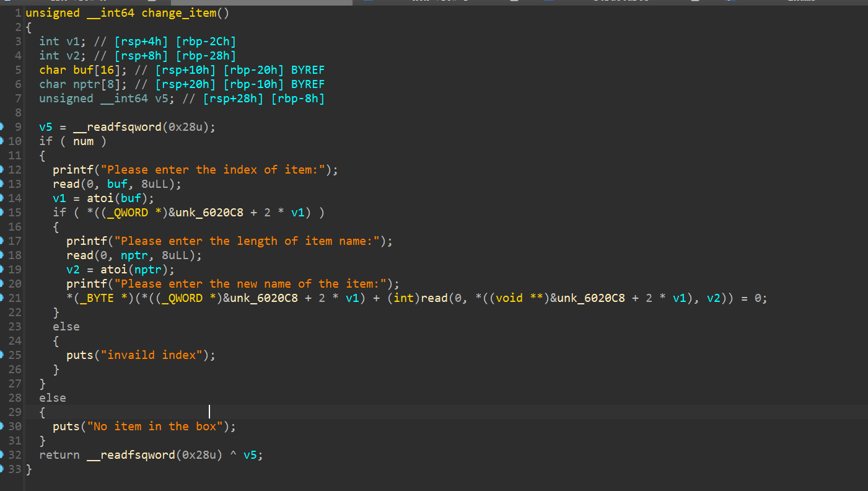Toggle the breakpoint dot on line 9
The width and height of the screenshot is (868, 491).
coord(2,127)
